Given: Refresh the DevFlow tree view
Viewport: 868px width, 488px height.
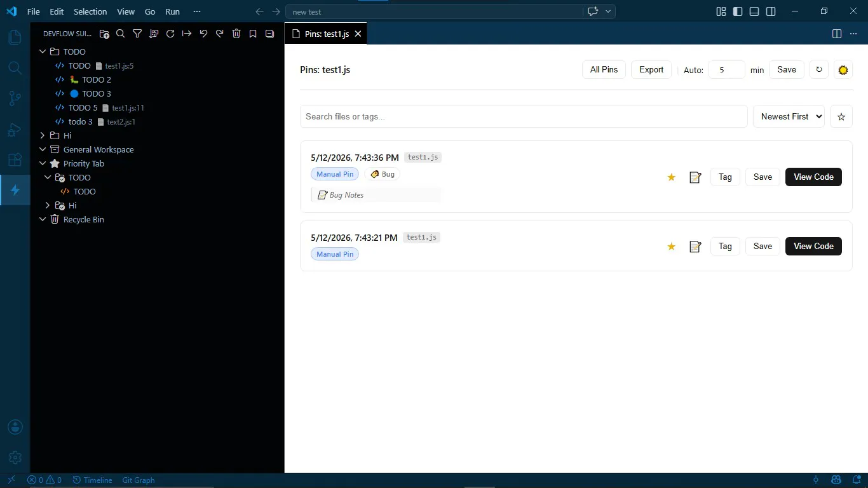Looking at the screenshot, I should point(170,34).
